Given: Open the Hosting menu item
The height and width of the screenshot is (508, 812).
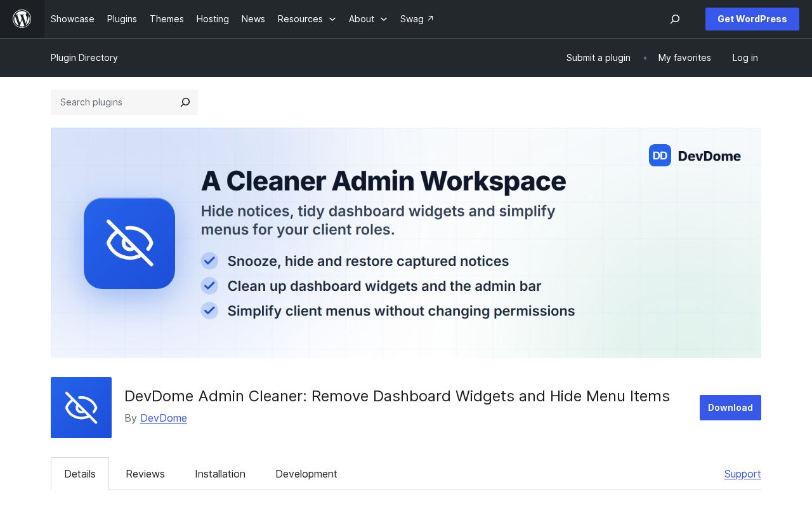Looking at the screenshot, I should pyautogui.click(x=213, y=19).
